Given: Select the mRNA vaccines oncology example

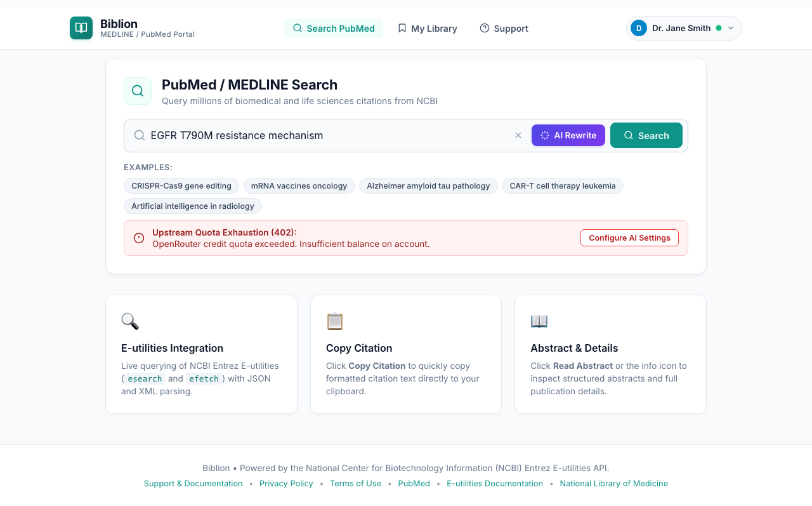Looking at the screenshot, I should point(299,185).
